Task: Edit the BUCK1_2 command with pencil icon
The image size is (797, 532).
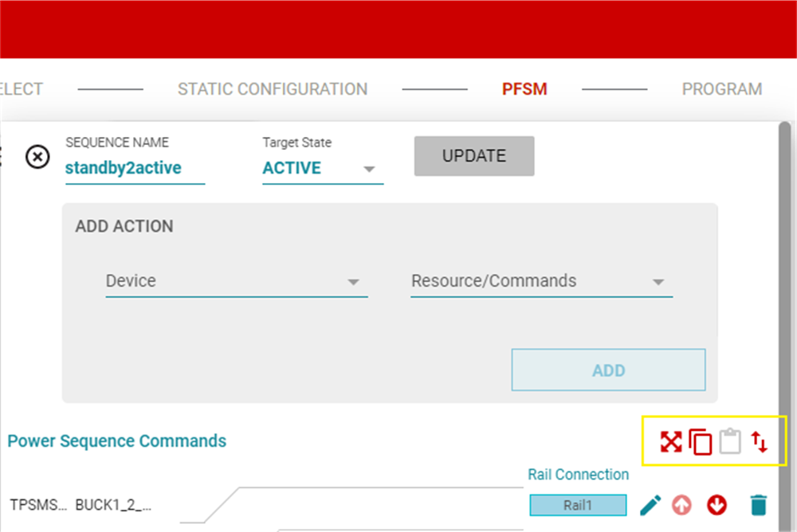Action: pyautogui.click(x=650, y=505)
